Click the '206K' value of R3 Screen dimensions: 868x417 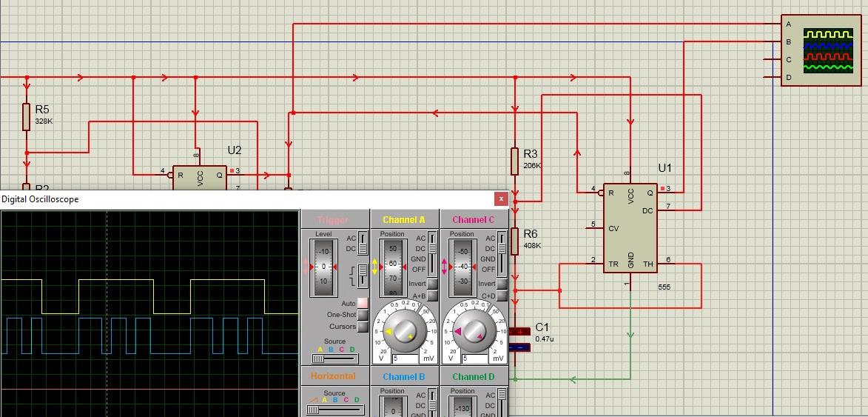532,165
